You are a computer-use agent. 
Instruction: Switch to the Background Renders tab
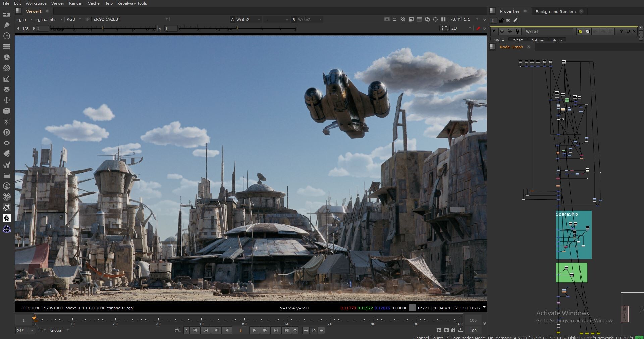(555, 11)
